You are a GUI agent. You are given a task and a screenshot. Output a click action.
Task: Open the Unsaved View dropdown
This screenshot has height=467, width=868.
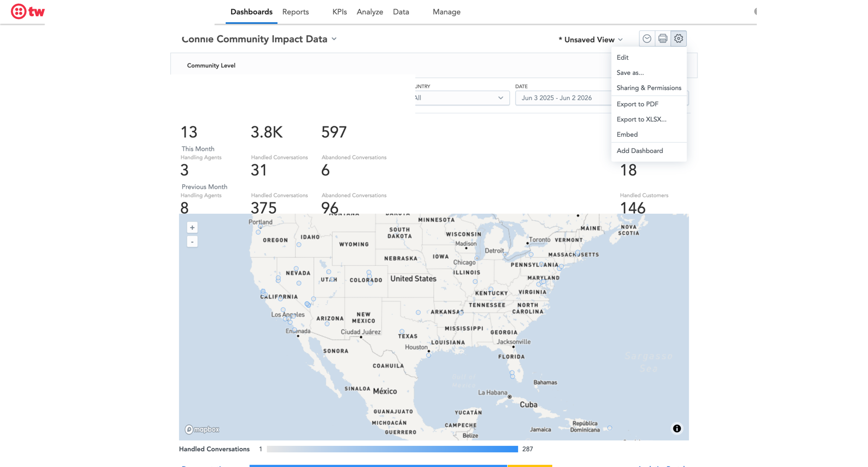point(591,40)
